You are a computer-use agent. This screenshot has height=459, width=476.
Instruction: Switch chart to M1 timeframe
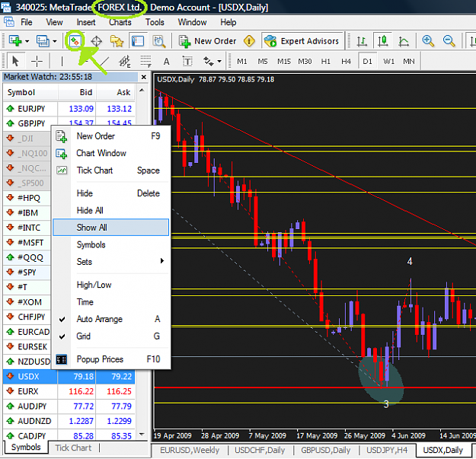point(242,62)
